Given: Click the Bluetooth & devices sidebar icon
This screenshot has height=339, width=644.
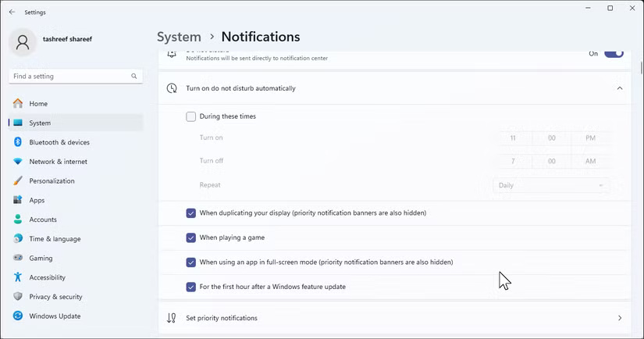Looking at the screenshot, I should [x=17, y=142].
